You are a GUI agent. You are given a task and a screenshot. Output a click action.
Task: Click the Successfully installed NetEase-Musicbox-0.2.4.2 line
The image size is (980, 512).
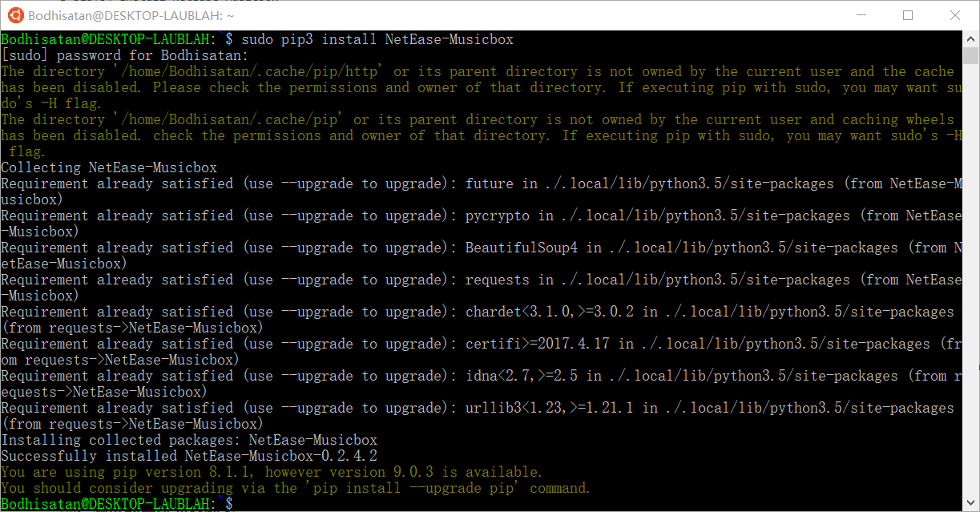click(189, 455)
